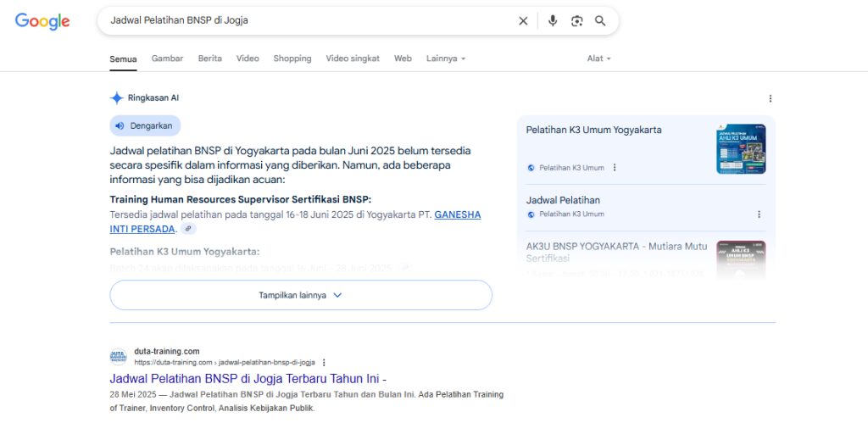The width and height of the screenshot is (868, 423).
Task: Open the Jadwal Pelatihan source card
Action: pyautogui.click(x=646, y=207)
